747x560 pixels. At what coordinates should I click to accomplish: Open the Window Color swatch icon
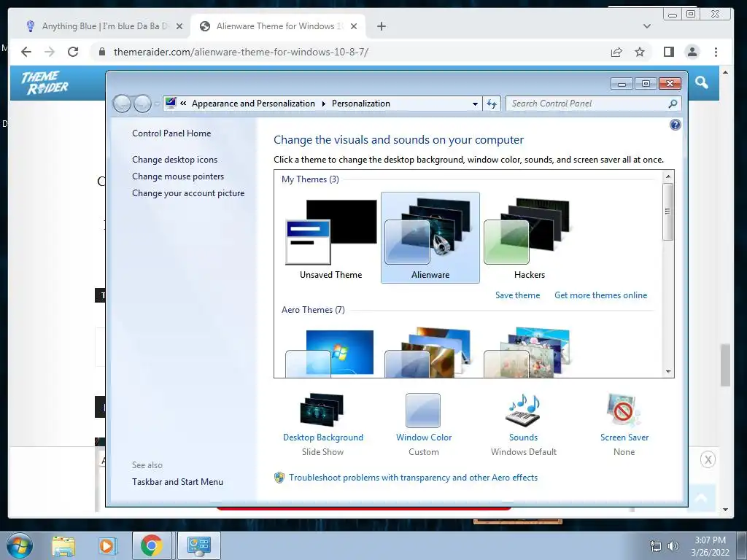[x=423, y=410]
